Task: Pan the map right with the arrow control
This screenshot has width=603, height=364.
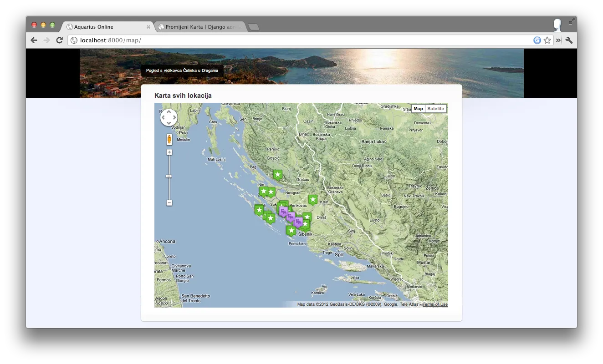Action: 174,117
